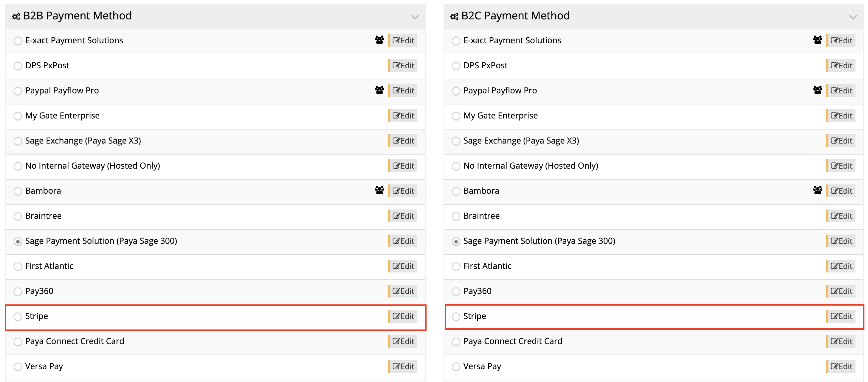Edit B2B Paya Connect Credit Card settings
868x382 pixels.
point(403,341)
